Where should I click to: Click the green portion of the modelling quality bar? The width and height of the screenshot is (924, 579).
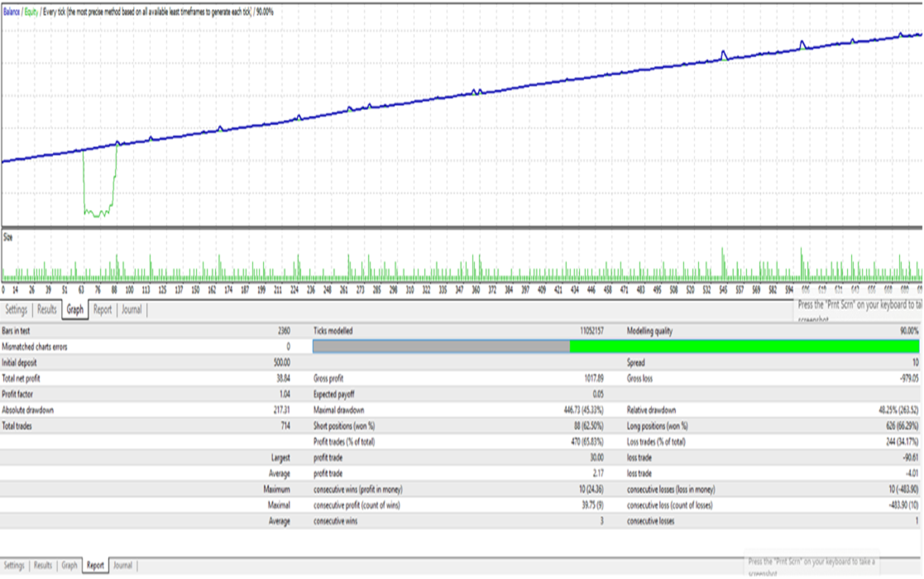[x=744, y=347]
